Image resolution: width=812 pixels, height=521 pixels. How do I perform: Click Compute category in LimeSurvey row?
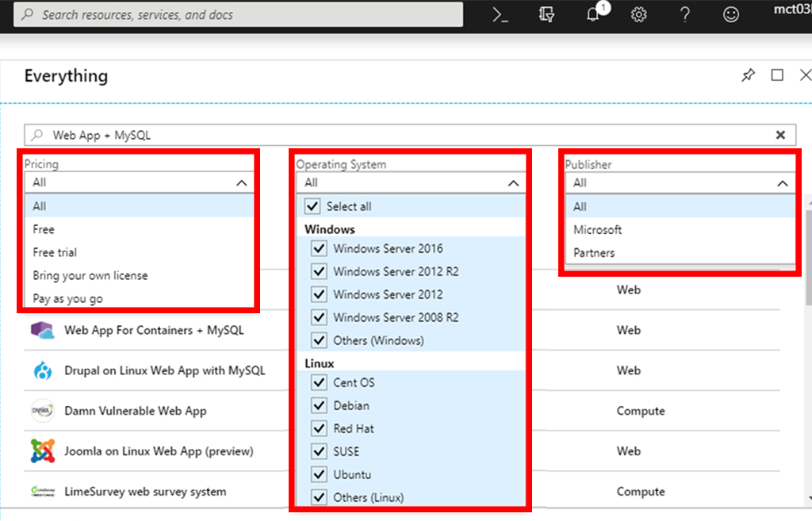[x=641, y=492]
